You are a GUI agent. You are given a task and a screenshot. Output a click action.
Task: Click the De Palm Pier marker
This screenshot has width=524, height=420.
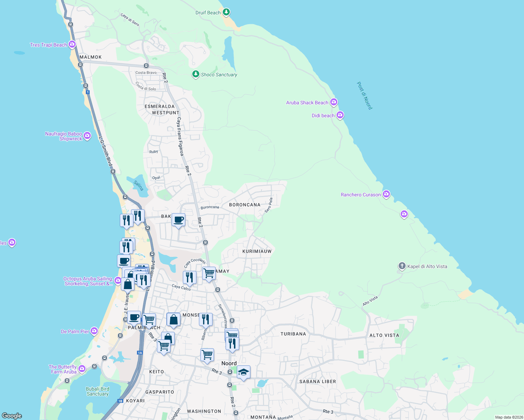94,330
